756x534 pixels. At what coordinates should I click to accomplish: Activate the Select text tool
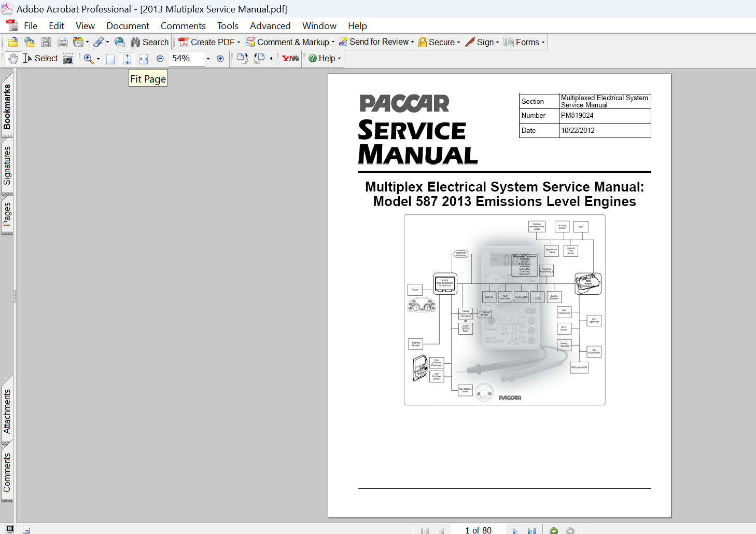click(40, 59)
